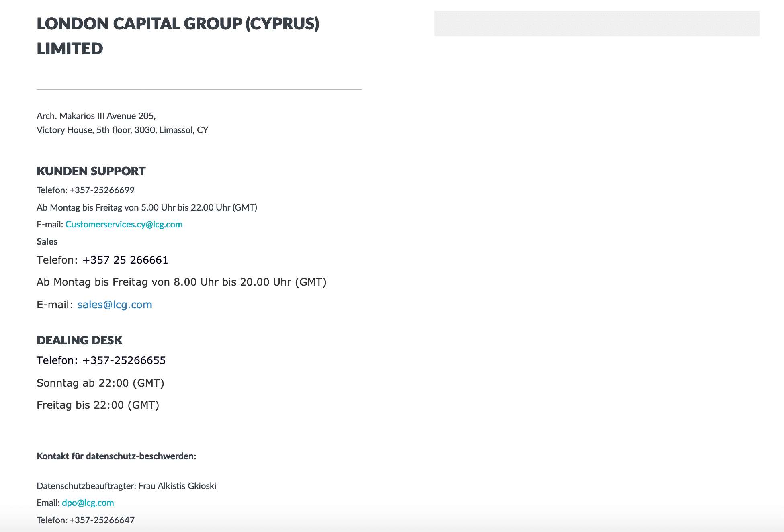Image resolution: width=784 pixels, height=532 pixels.
Task: Click the Sonntag ab 22:00 (GMT) text
Action: (100, 383)
